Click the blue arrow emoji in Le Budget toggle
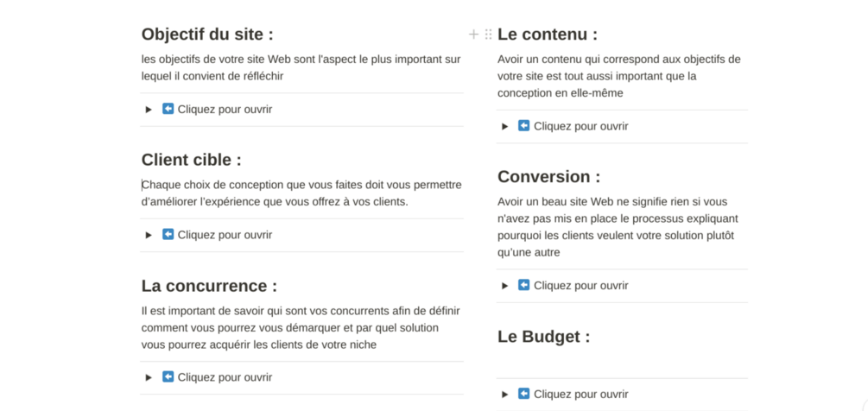The width and height of the screenshot is (868, 411). [523, 393]
